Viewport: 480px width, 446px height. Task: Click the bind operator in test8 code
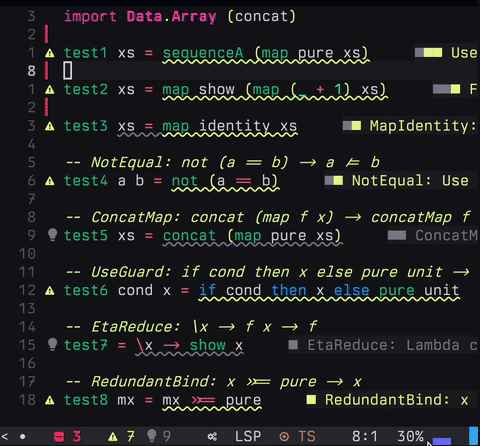203,400
